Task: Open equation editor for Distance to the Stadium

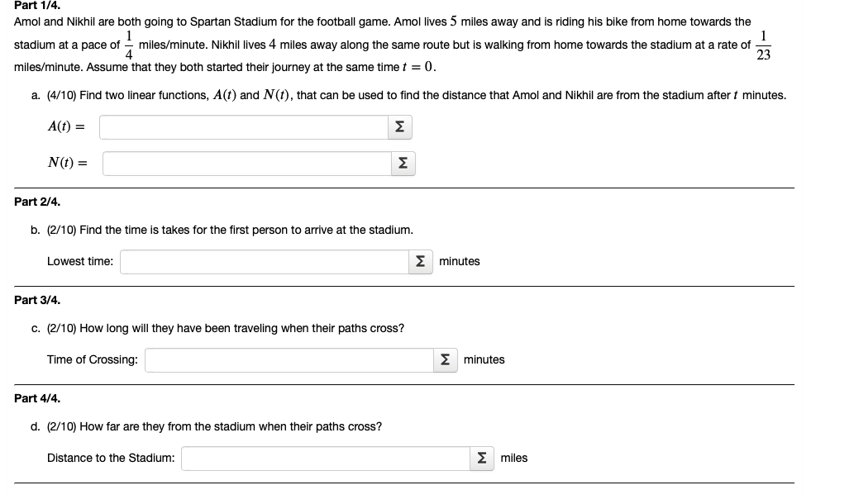Action: [x=481, y=457]
